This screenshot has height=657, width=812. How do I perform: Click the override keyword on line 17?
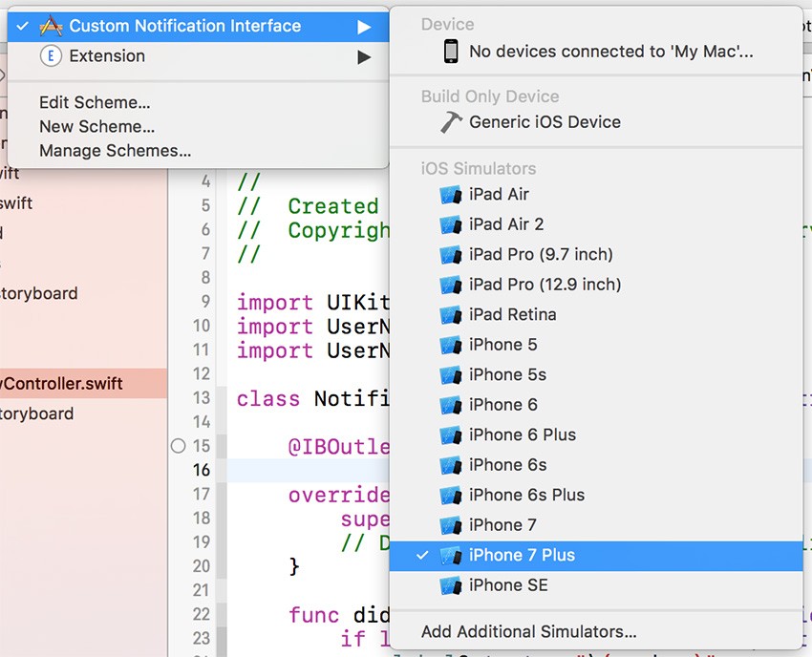tap(339, 496)
